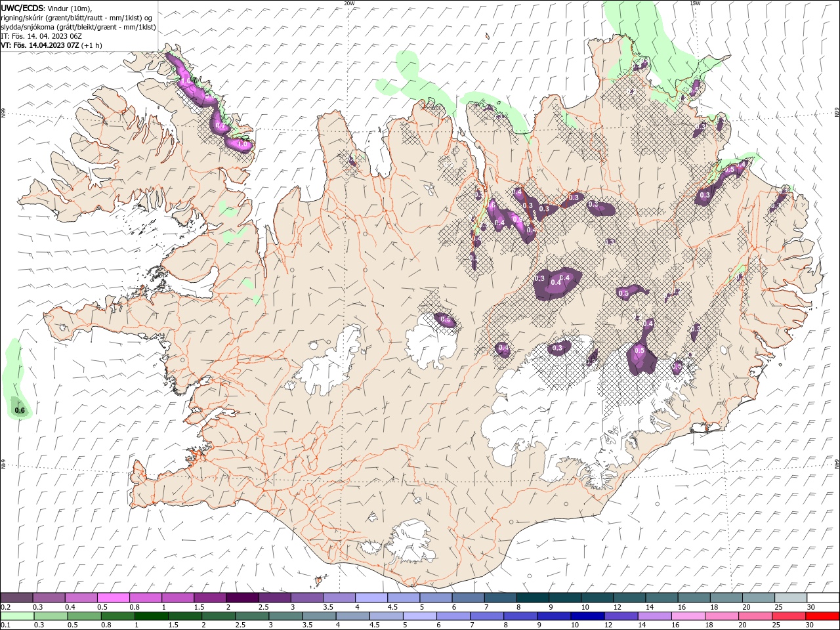The height and width of the screenshot is (630, 840).
Task: Select the mauve 0.3 swatch on the snow scale
Action: tap(49, 598)
